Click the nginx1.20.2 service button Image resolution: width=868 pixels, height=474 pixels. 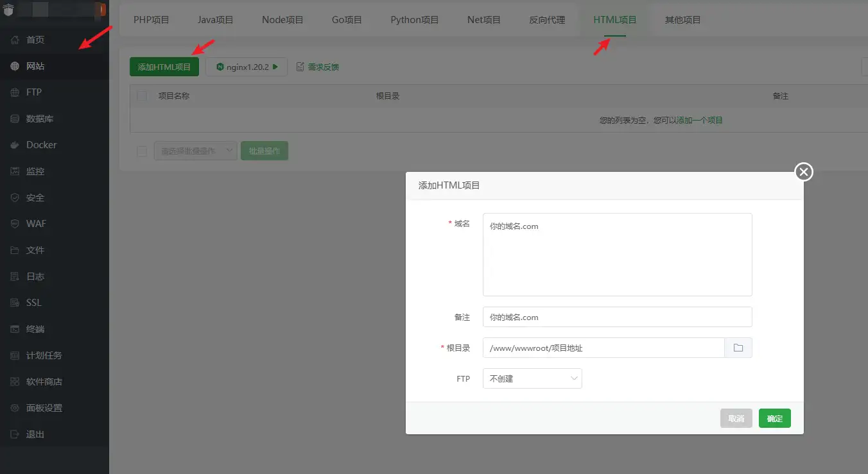tap(247, 67)
